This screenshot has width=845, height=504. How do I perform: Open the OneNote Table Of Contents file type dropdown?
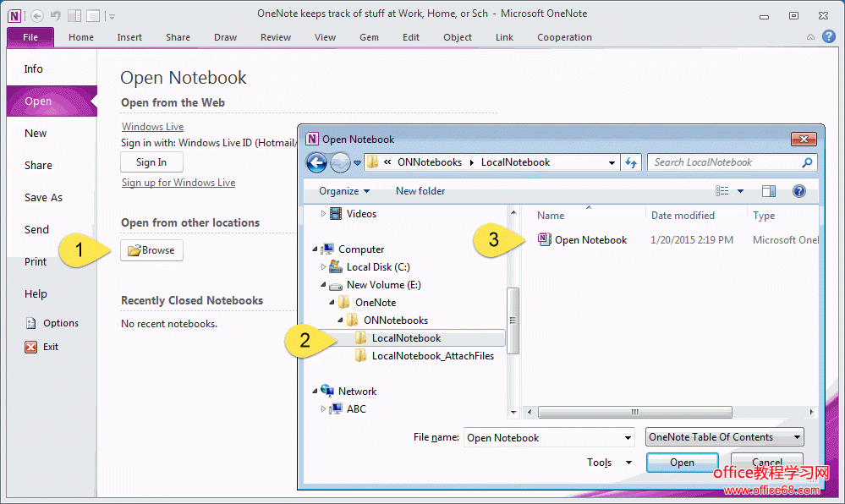click(724, 437)
